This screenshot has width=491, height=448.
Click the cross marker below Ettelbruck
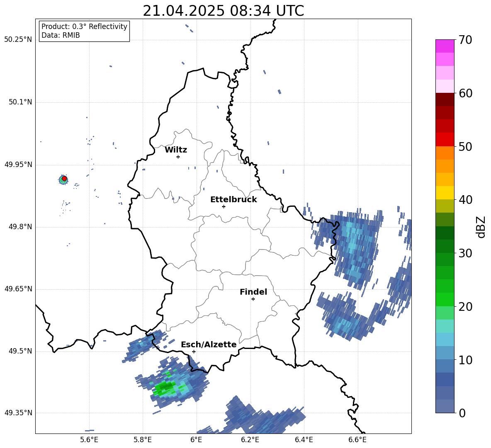coord(224,206)
